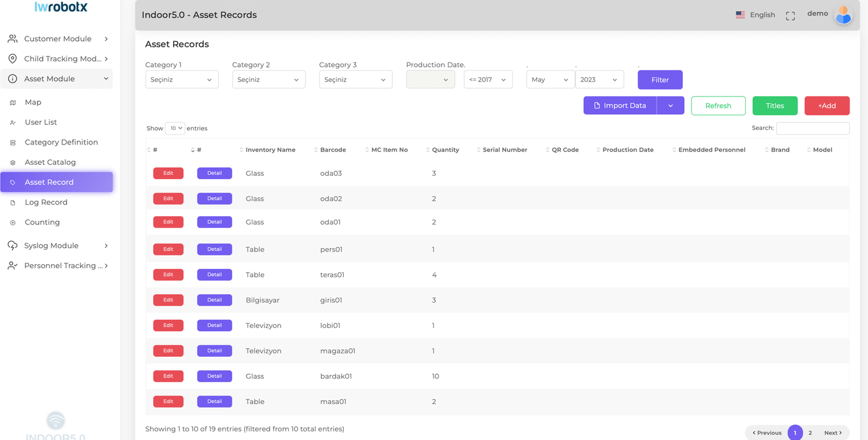
Task: Collapse the Asset Module menu
Action: (x=56, y=79)
